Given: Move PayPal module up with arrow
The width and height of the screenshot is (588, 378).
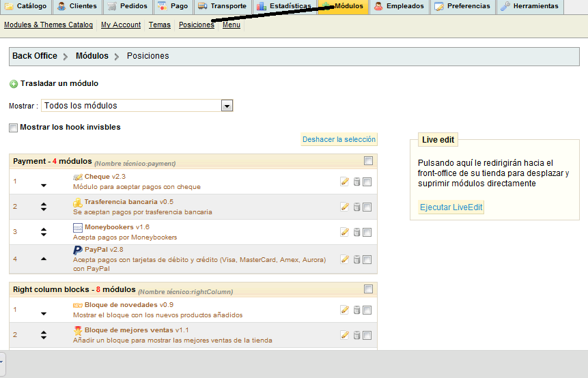Looking at the screenshot, I should [44, 259].
